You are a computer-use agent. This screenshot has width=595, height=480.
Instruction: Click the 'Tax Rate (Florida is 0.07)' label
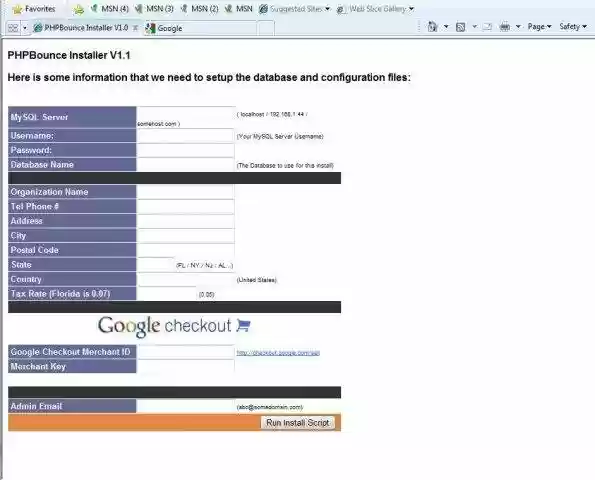tap(60, 294)
